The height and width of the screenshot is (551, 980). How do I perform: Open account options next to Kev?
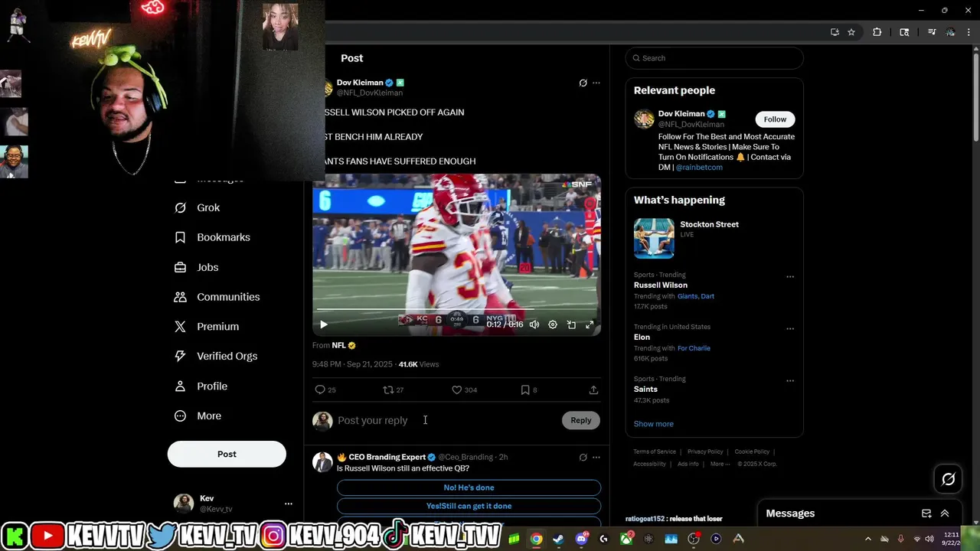pos(289,504)
